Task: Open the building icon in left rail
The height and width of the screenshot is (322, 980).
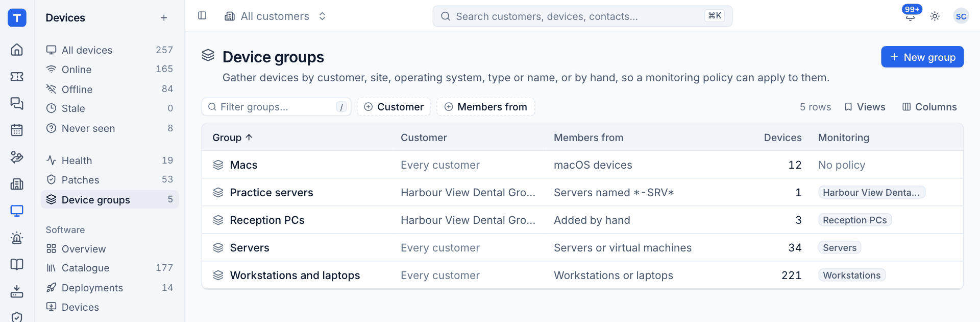Action: 17,184
